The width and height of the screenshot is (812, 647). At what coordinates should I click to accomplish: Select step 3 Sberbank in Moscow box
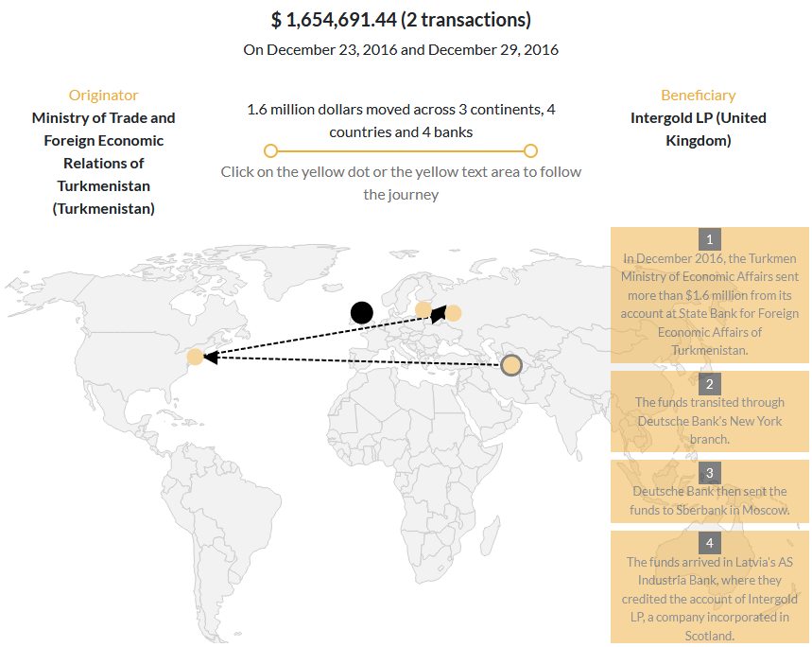click(x=710, y=491)
